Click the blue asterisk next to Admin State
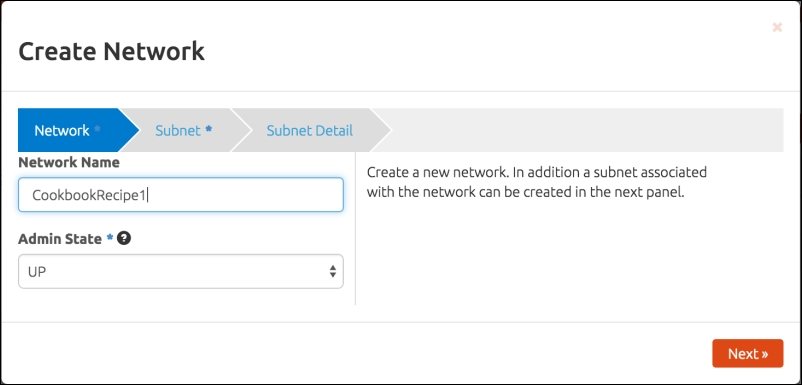 pyautogui.click(x=110, y=238)
